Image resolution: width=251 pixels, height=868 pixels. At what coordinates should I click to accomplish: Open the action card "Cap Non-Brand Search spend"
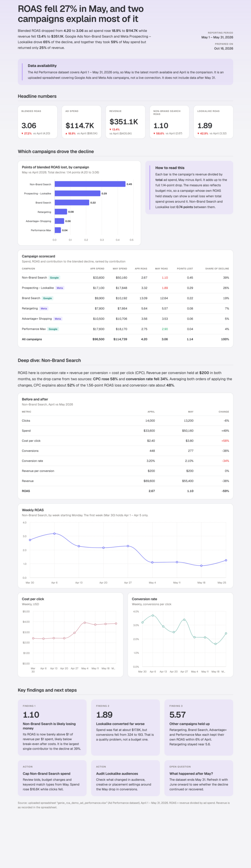pos(52,778)
